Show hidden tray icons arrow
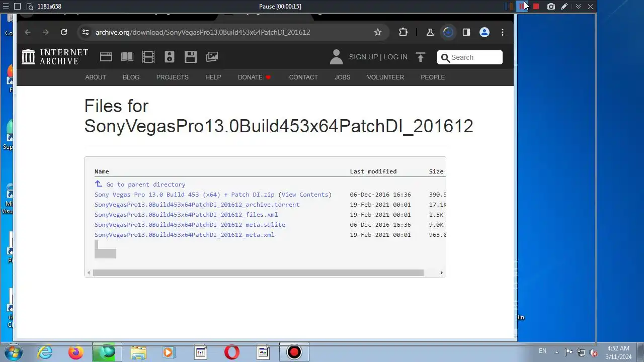The width and height of the screenshot is (644, 362). coord(556,352)
